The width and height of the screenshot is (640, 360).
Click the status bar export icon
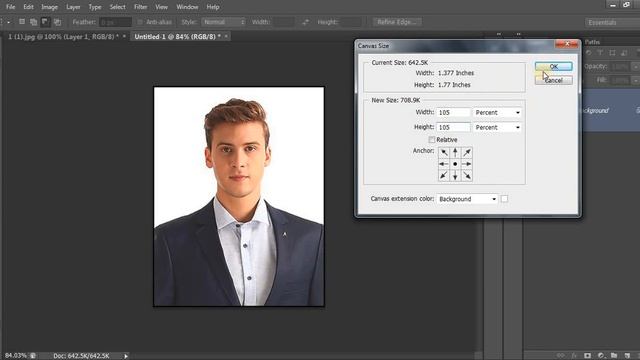(33, 356)
